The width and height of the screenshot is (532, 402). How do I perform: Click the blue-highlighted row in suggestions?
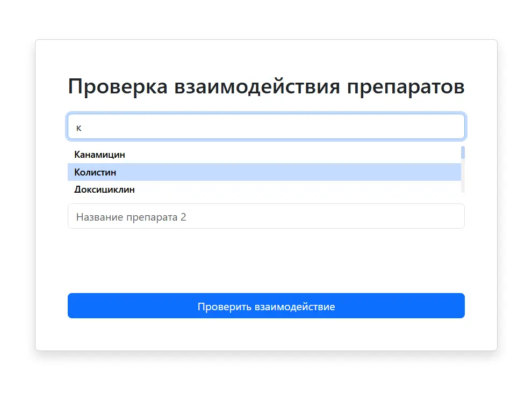click(263, 172)
